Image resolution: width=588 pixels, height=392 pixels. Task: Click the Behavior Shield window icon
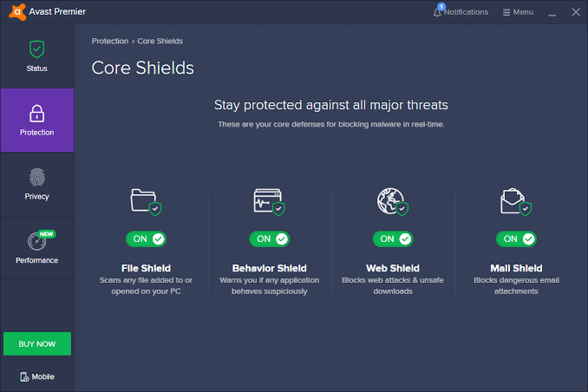[269, 202]
